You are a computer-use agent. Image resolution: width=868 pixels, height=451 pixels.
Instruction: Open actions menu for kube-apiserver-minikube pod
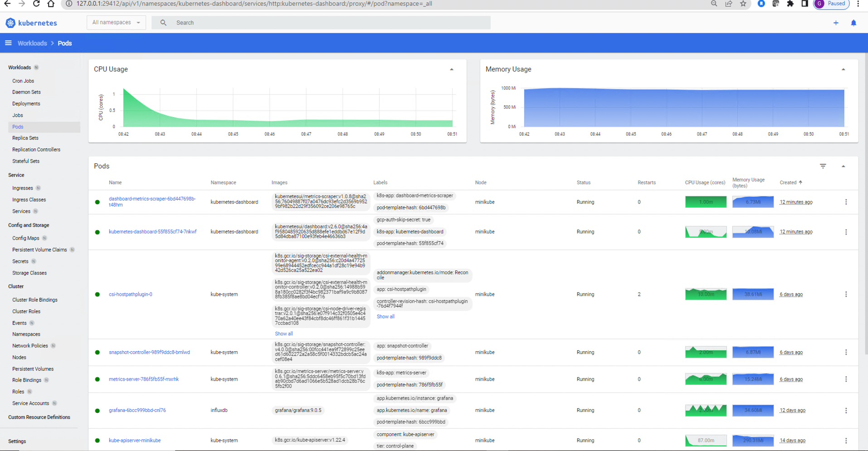coord(846,441)
